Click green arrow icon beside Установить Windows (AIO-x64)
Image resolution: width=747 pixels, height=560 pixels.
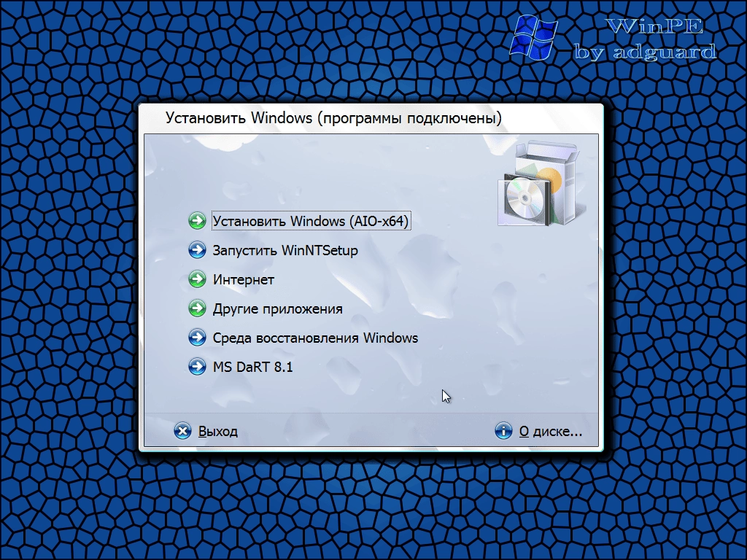[197, 221]
